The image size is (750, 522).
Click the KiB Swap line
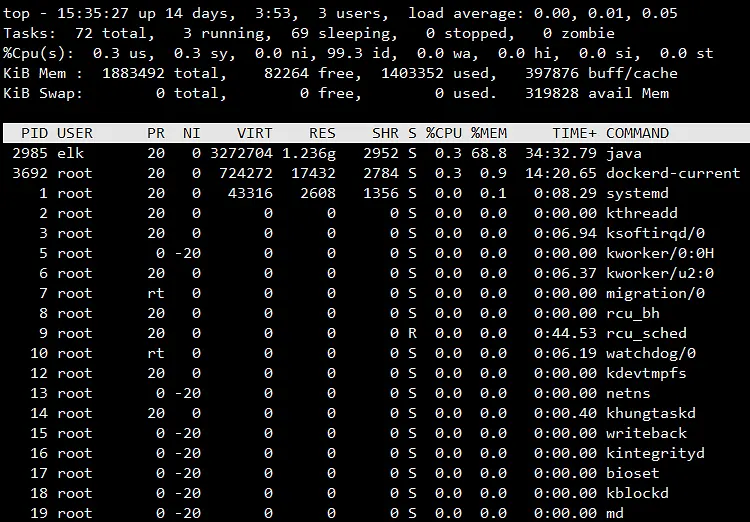(336, 93)
